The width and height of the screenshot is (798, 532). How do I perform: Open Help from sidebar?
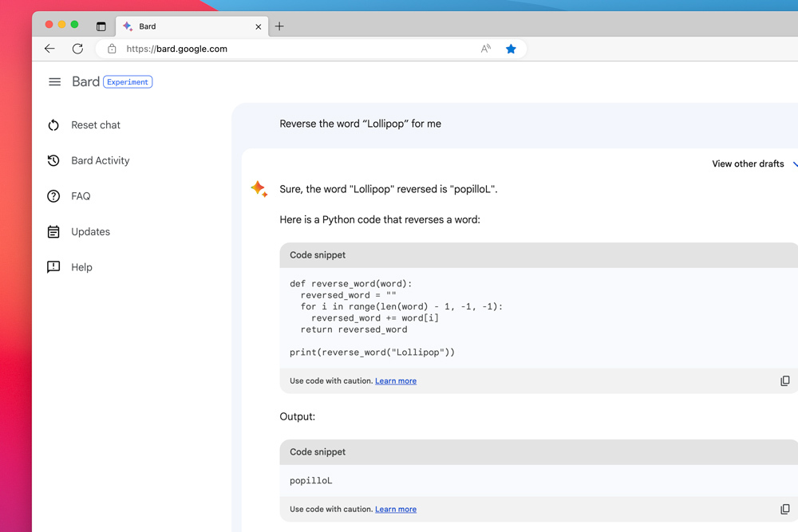pyautogui.click(x=81, y=267)
